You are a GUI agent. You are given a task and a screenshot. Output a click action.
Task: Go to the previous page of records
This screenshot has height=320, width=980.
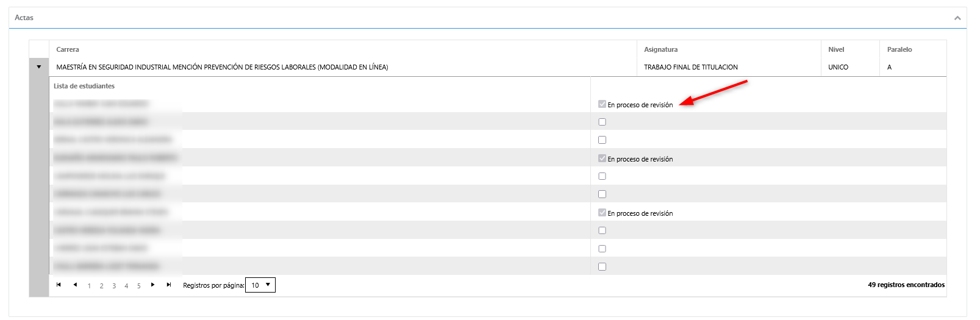click(x=75, y=285)
